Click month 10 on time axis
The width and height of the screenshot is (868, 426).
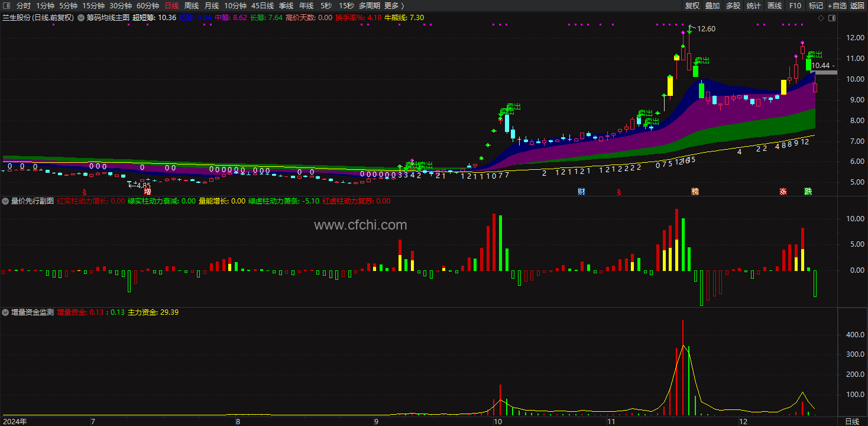click(x=497, y=421)
